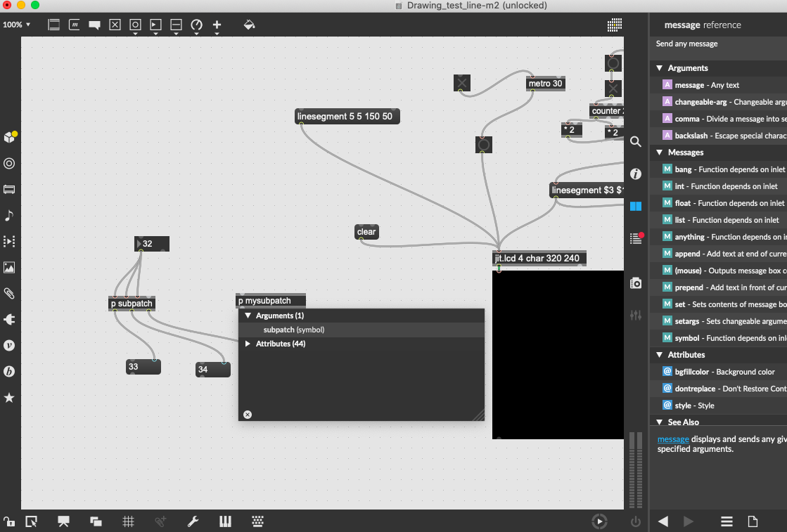Open the Max console icon with red dot
This screenshot has height=532, width=787.
pyautogui.click(x=636, y=238)
